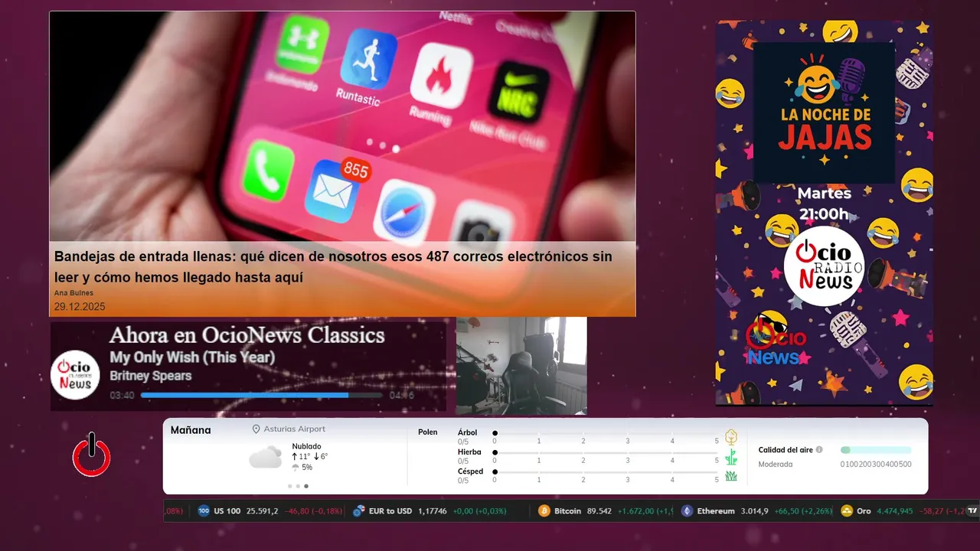The height and width of the screenshot is (551, 980).
Task: Click the Calidad del aire label
Action: [786, 450]
